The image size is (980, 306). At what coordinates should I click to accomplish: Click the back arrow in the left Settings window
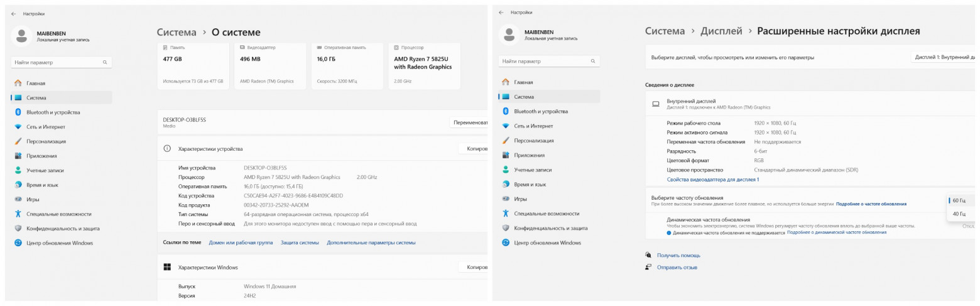click(x=14, y=13)
